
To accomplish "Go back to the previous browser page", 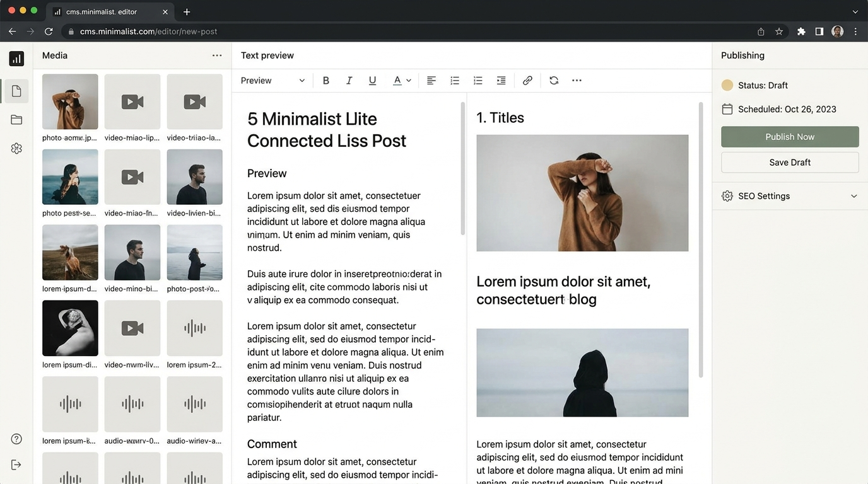I will [x=12, y=32].
